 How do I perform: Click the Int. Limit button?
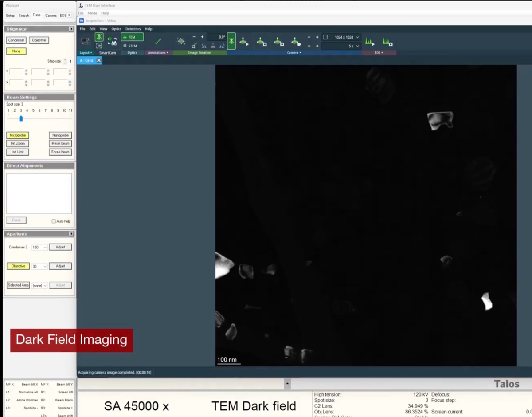(18, 152)
